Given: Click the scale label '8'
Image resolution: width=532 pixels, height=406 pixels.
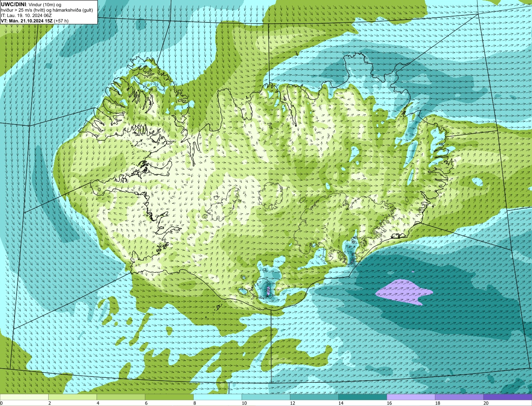Looking at the screenshot, I should point(194,403).
